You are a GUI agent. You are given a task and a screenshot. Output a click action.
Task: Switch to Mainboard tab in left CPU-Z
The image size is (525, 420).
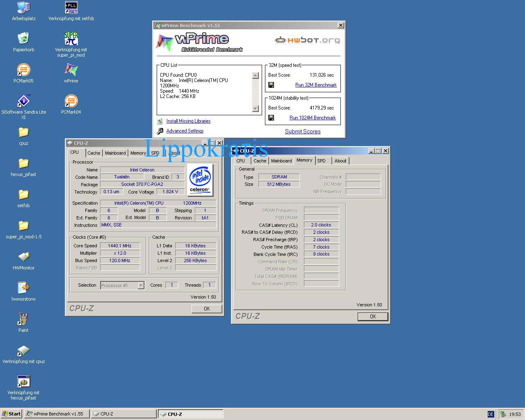point(115,153)
